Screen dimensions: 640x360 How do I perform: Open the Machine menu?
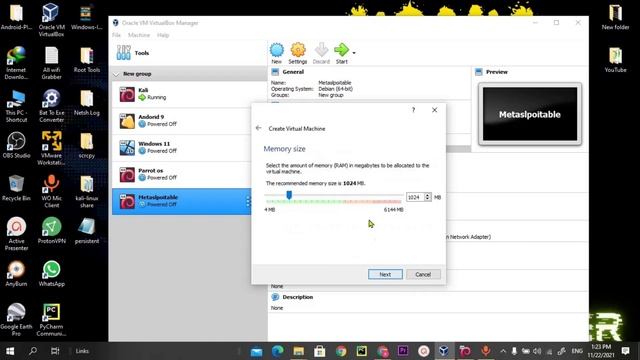click(x=139, y=35)
